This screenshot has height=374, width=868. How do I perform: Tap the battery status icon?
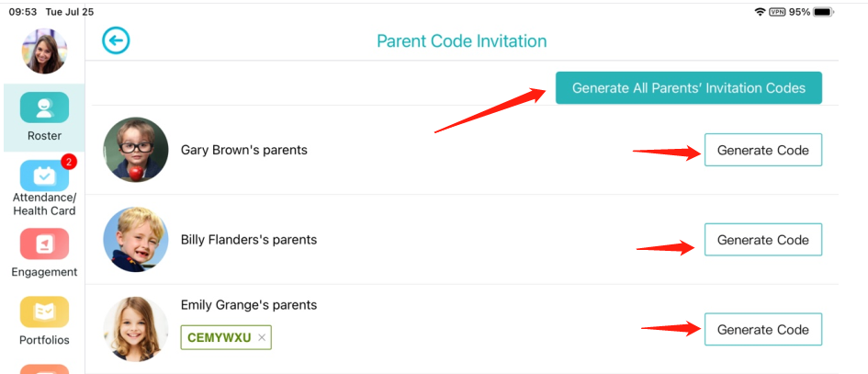pyautogui.click(x=824, y=12)
